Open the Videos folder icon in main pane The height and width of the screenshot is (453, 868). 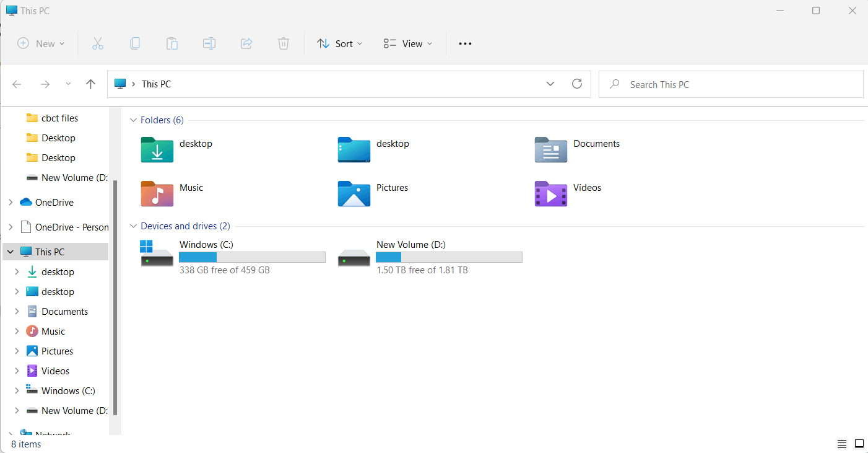click(x=551, y=193)
